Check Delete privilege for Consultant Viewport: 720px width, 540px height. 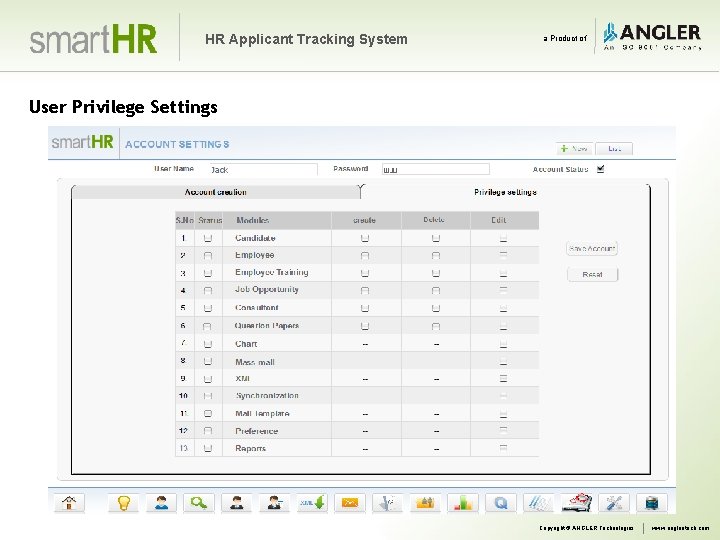tap(436, 308)
